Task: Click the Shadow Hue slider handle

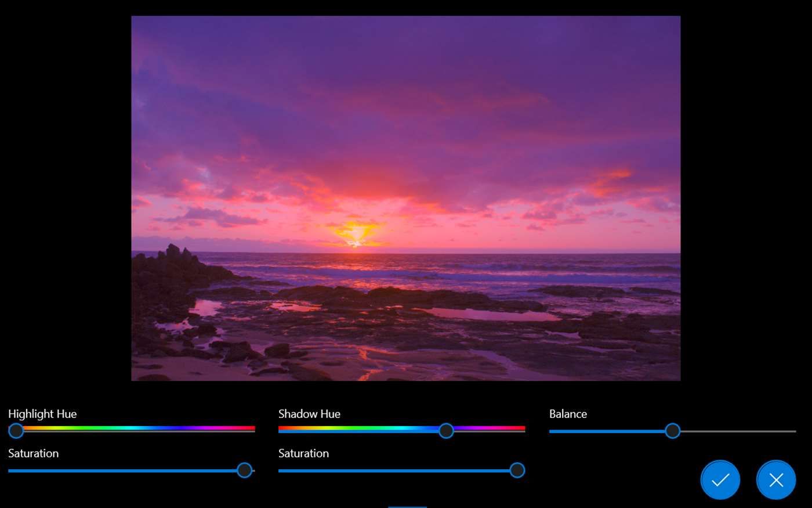Action: coord(446,431)
